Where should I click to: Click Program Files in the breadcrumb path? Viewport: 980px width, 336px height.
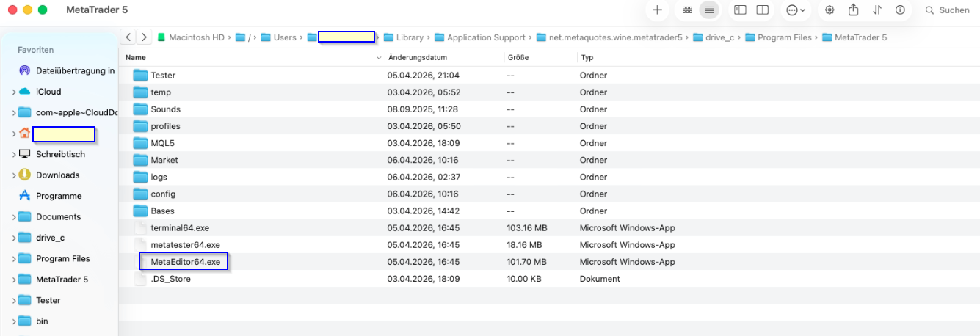tap(783, 37)
